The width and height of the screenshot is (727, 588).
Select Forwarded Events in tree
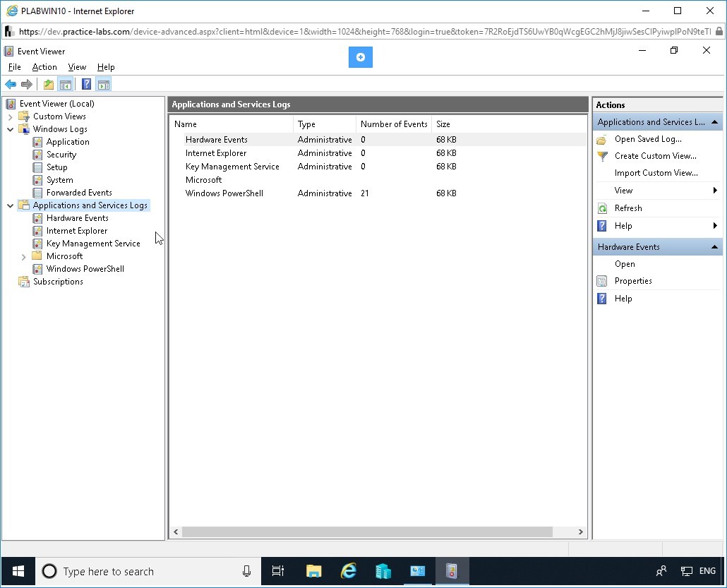pos(79,193)
